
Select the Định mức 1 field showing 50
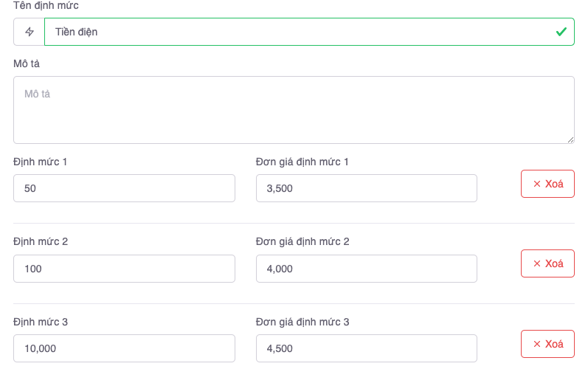(x=124, y=188)
